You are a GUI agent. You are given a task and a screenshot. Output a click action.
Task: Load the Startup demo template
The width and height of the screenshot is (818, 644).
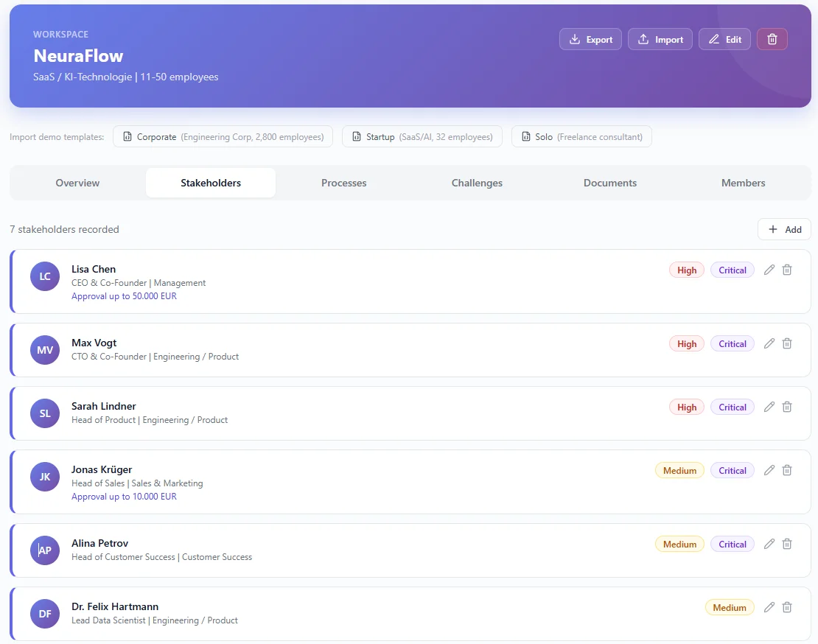[422, 137]
